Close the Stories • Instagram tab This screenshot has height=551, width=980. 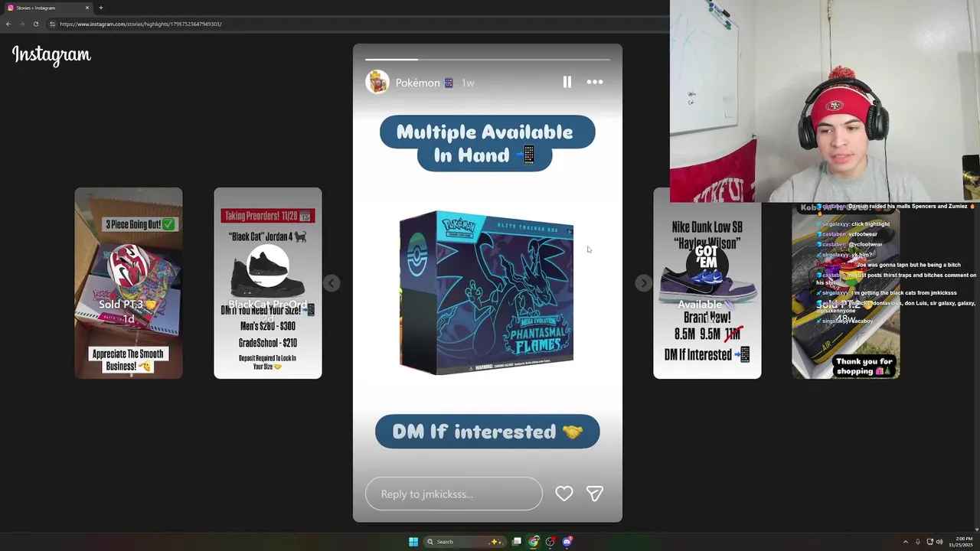[x=87, y=8]
